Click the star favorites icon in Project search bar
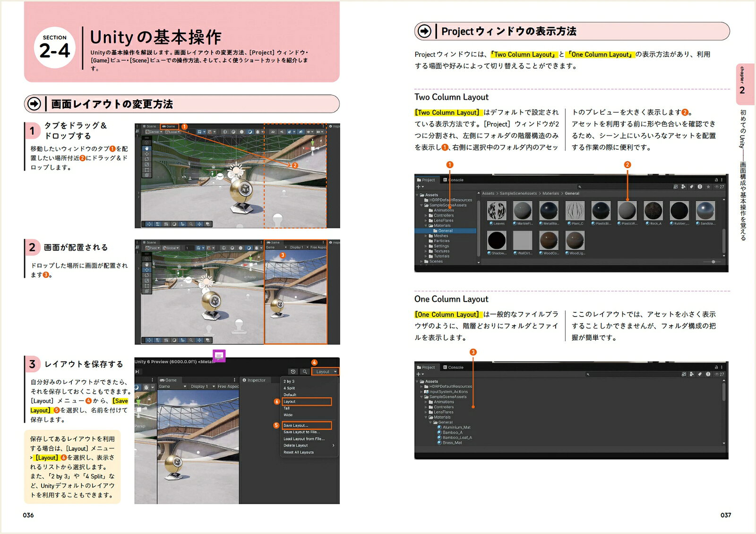756x534 pixels. pos(708,187)
